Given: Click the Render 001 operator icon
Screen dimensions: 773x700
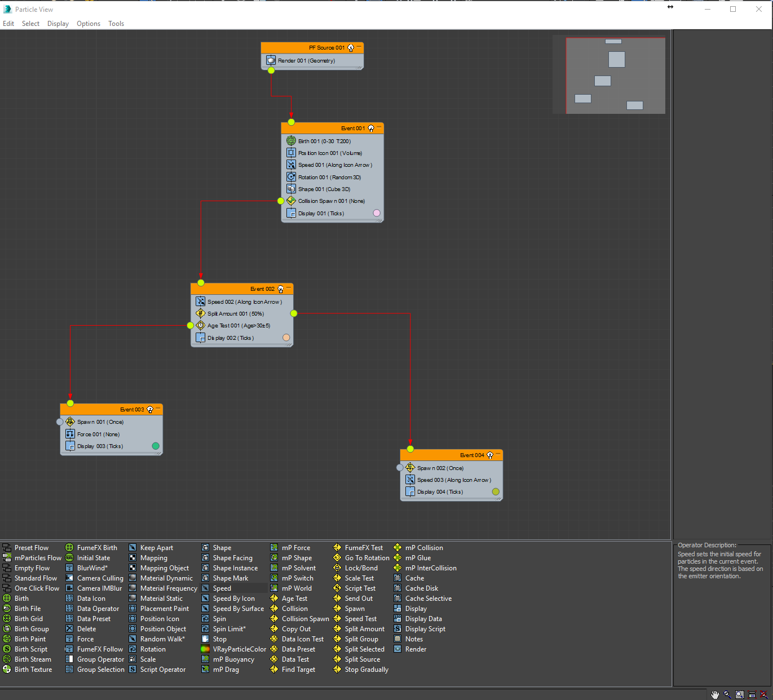Looking at the screenshot, I should point(271,60).
